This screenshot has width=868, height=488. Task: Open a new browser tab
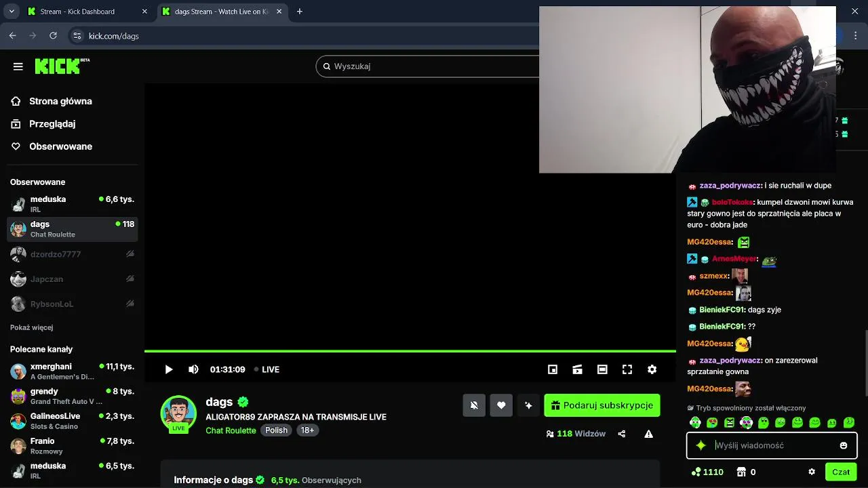[x=300, y=12]
